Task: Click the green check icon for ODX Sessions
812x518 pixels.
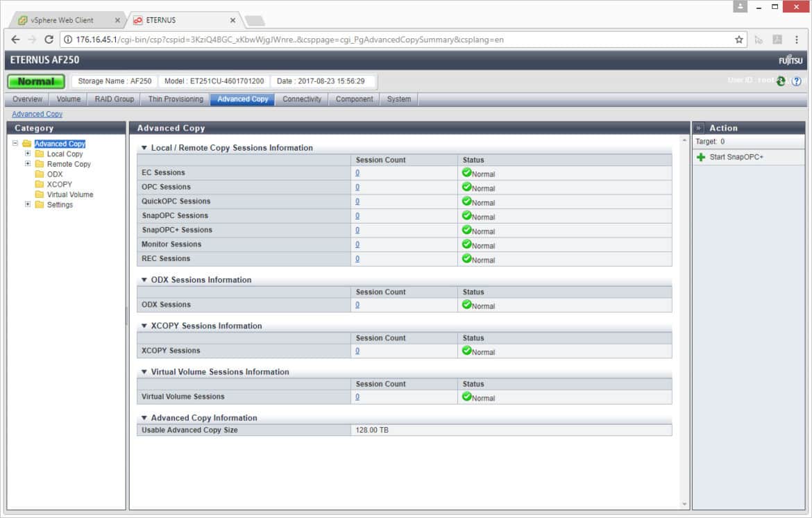Action: pos(466,305)
